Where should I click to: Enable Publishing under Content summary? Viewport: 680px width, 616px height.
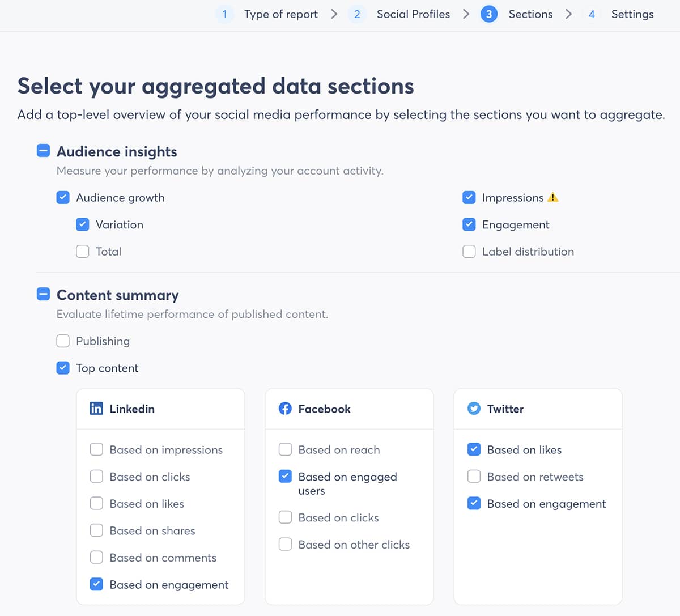[x=63, y=341]
